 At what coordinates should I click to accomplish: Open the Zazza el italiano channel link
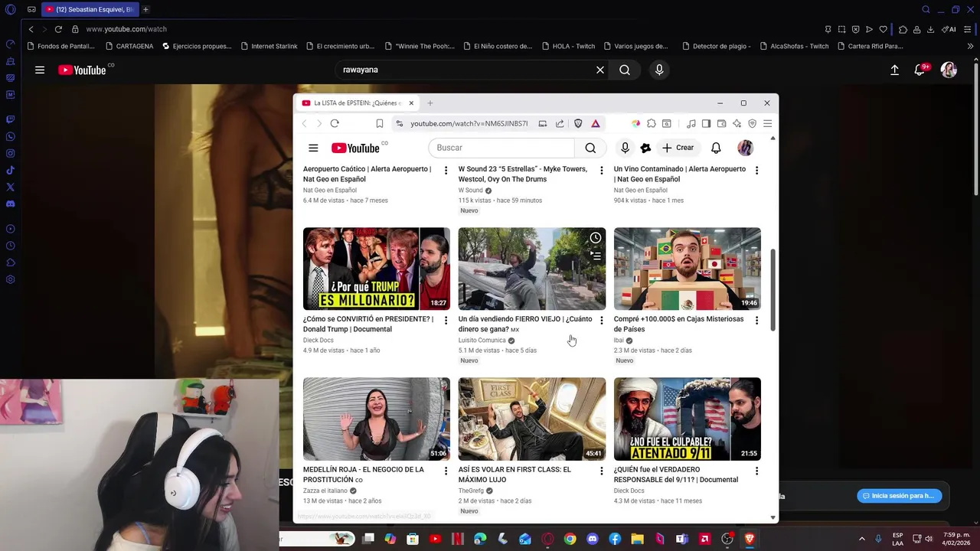click(x=325, y=491)
